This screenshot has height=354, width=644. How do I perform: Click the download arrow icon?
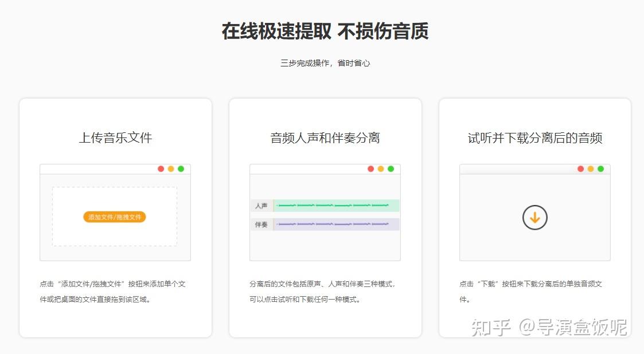[x=534, y=217]
